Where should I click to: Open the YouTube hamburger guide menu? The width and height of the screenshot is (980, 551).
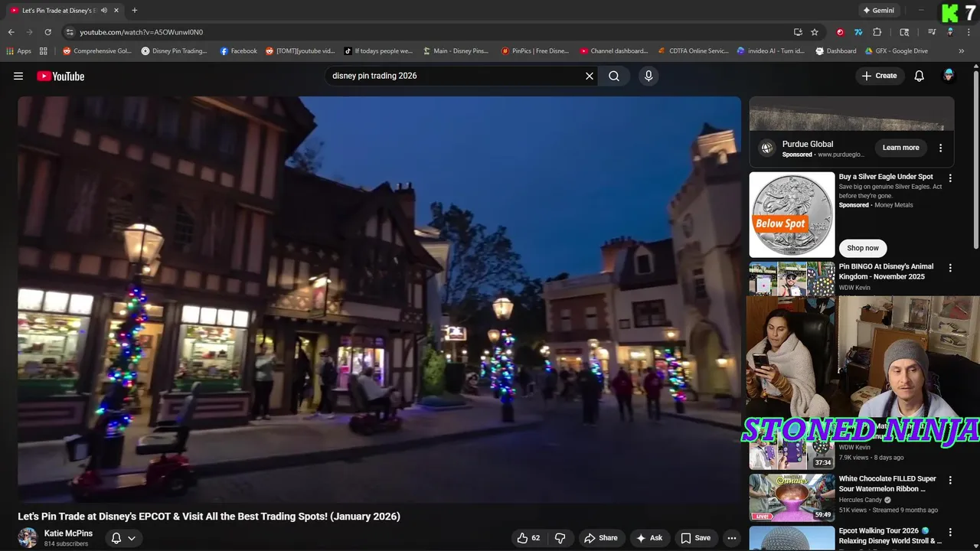18,76
